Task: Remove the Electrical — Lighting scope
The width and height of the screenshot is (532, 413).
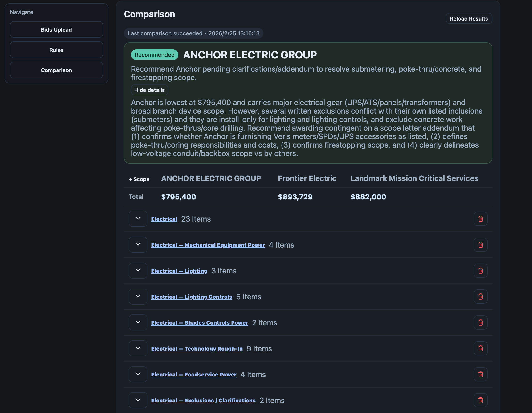Action: (x=480, y=270)
